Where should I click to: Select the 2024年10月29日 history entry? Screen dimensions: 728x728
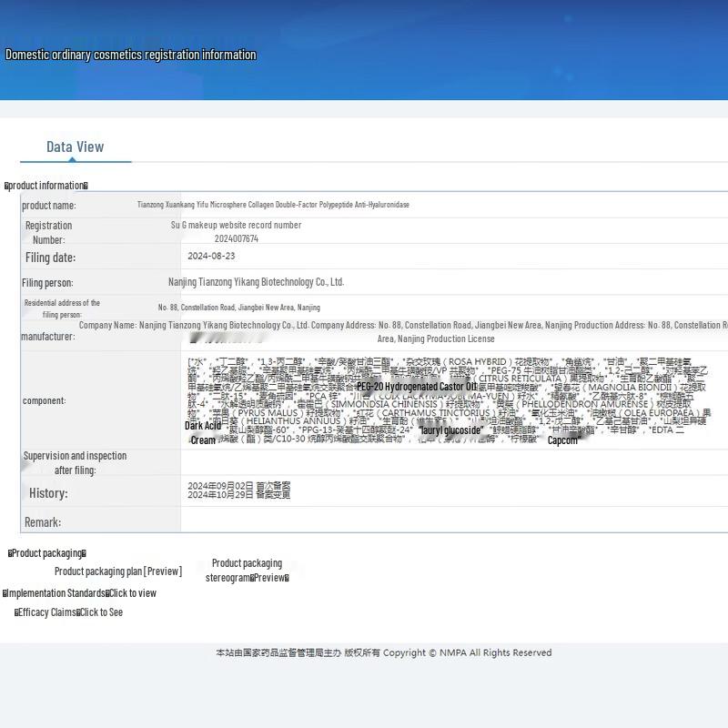click(x=238, y=496)
